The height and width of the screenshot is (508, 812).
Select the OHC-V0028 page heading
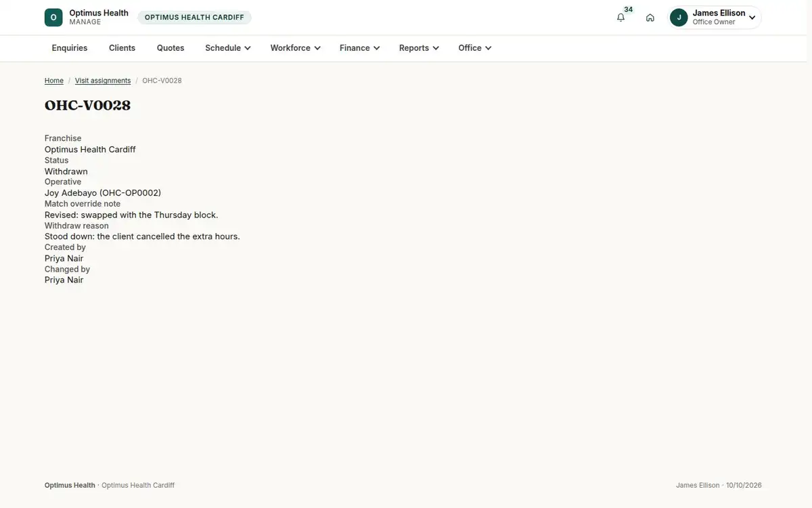click(88, 106)
